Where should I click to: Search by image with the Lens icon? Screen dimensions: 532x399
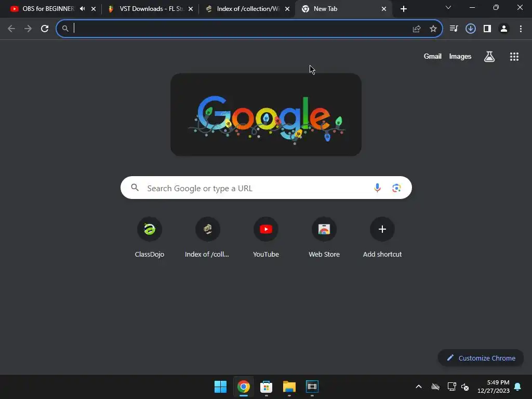(x=396, y=188)
